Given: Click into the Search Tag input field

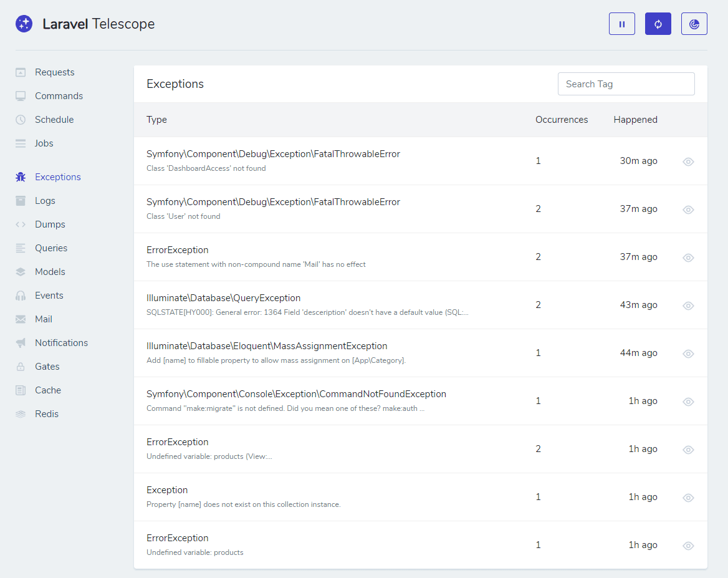Looking at the screenshot, I should tap(626, 84).
